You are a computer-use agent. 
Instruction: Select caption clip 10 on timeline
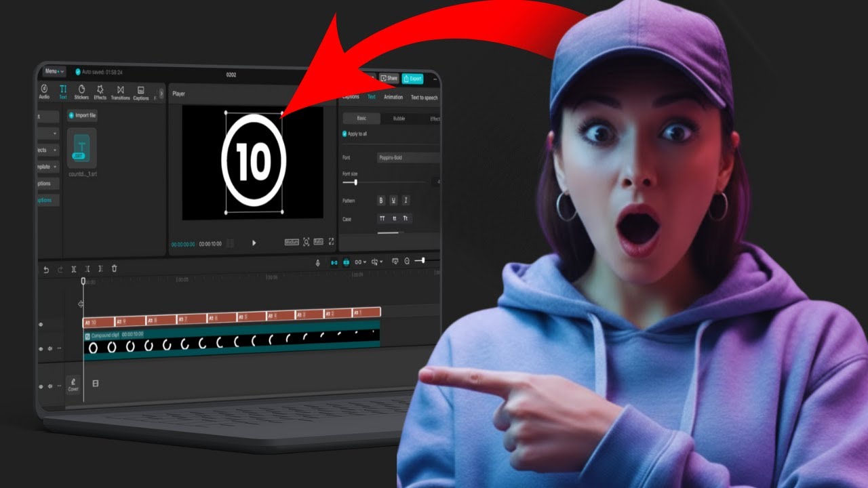point(99,322)
